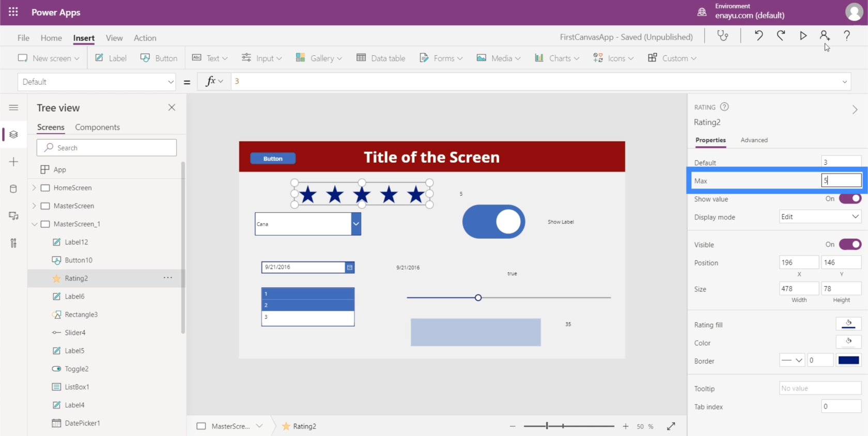Image resolution: width=868 pixels, height=436 pixels.
Task: Run the App checker stethoscope icon
Action: [x=722, y=36]
